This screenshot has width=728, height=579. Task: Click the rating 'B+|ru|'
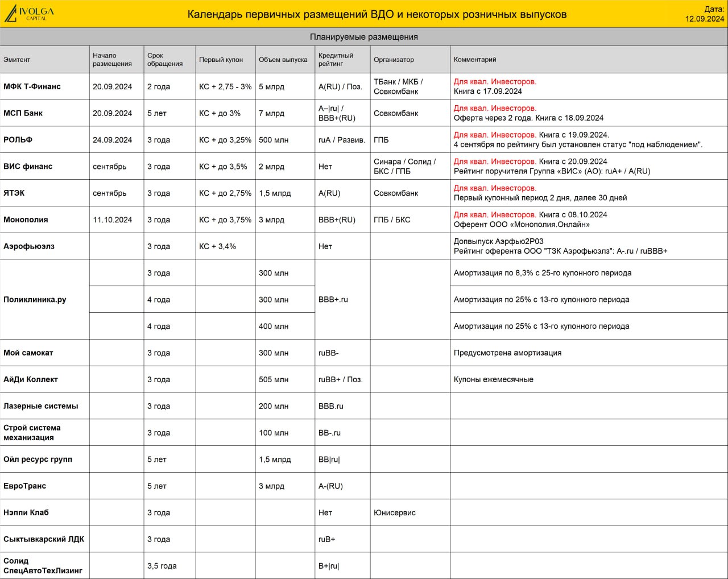click(328, 566)
